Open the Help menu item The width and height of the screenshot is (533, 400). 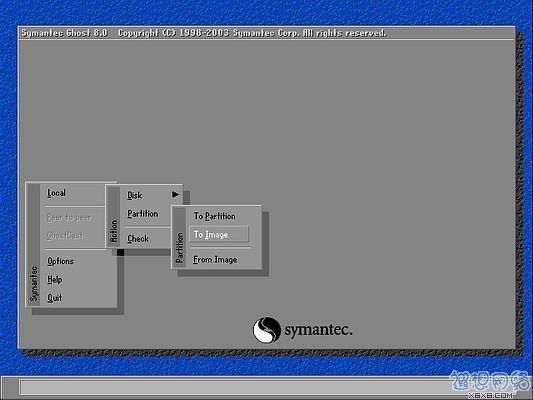(x=54, y=280)
